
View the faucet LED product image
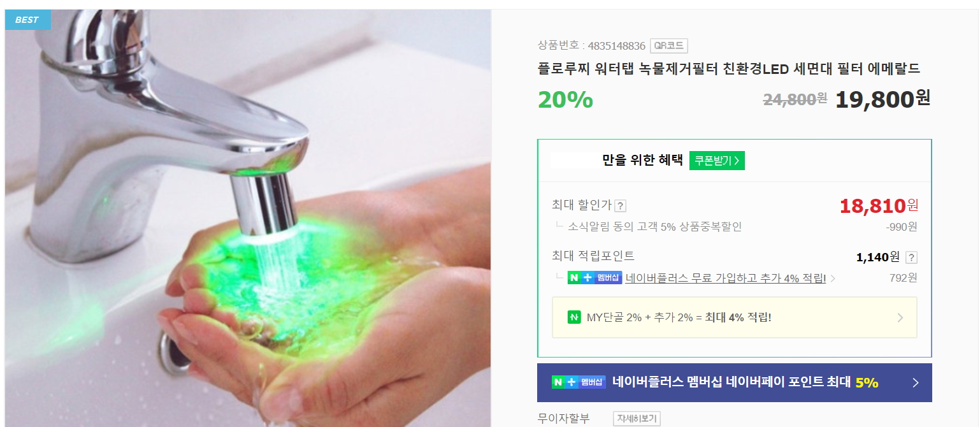[x=248, y=218]
